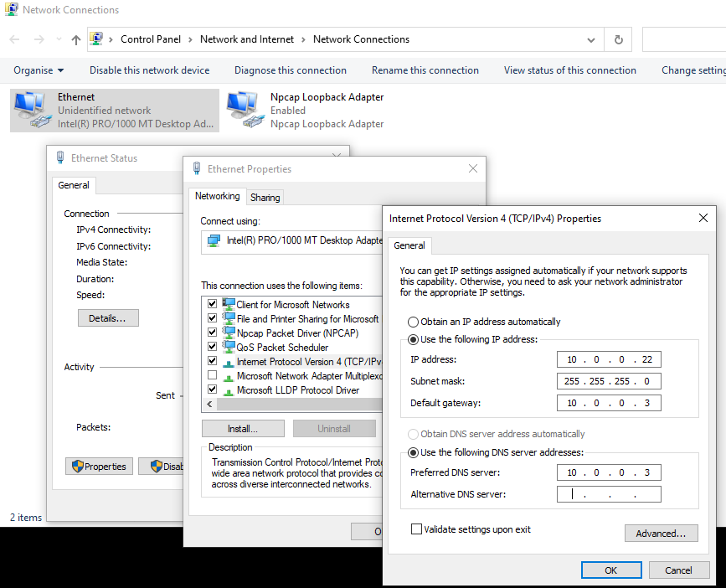Uncheck QoS Packet Scheduler
The image size is (726, 588).
[x=212, y=347]
